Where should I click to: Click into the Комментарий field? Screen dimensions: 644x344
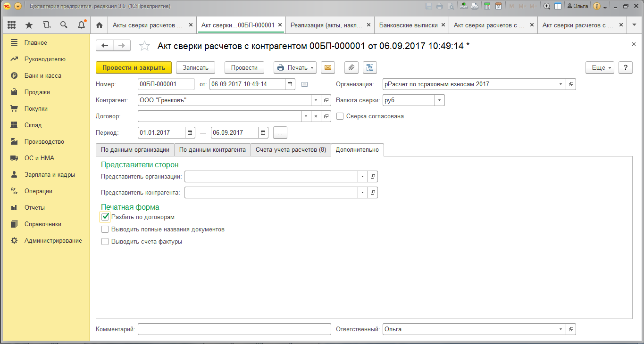tap(234, 329)
